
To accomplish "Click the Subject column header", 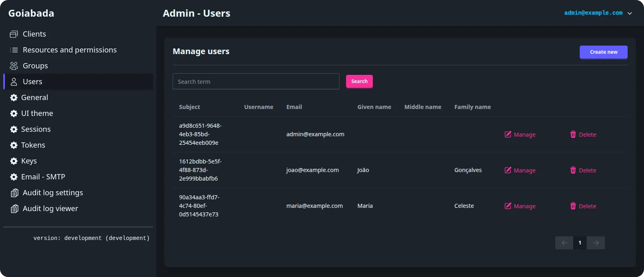I will point(190,107).
